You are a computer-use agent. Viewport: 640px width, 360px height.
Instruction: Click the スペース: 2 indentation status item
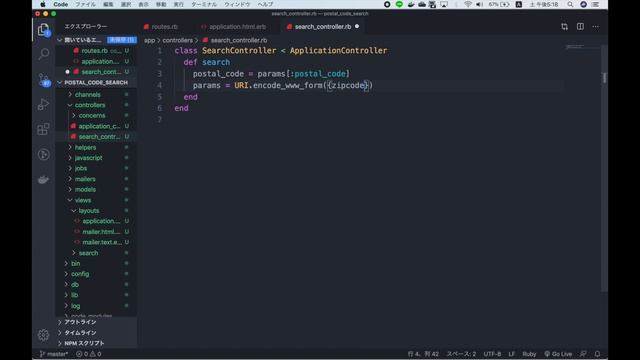click(x=461, y=354)
